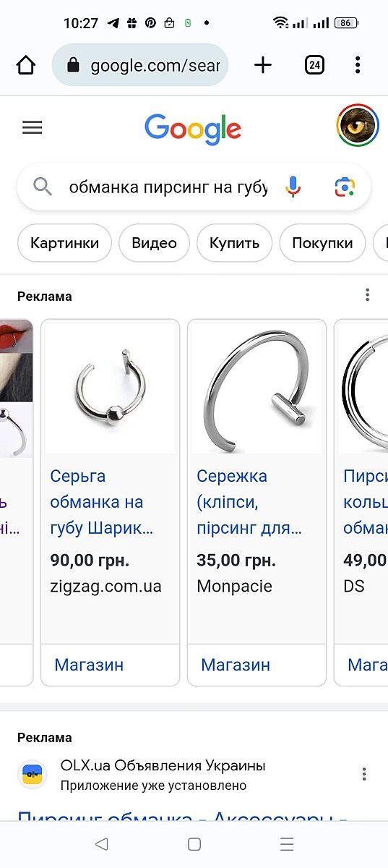
Task: Expand options for the OLX.ua ad
Action: pyautogui.click(x=365, y=774)
